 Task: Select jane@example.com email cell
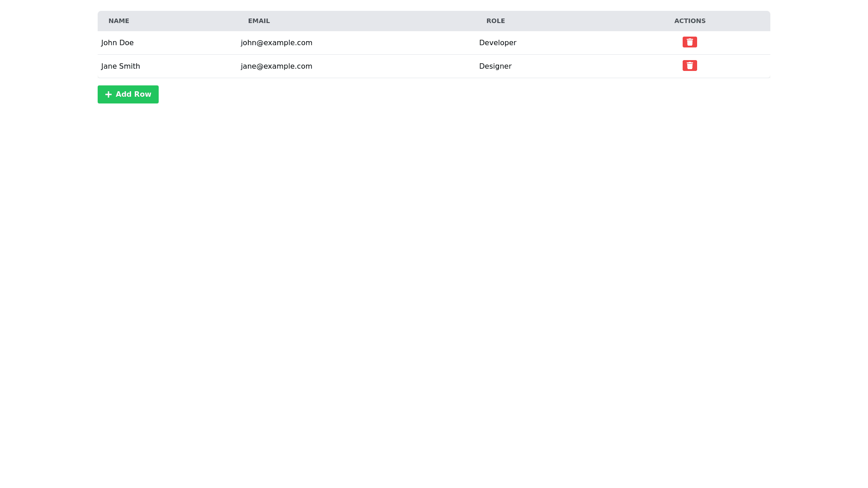pos(276,66)
